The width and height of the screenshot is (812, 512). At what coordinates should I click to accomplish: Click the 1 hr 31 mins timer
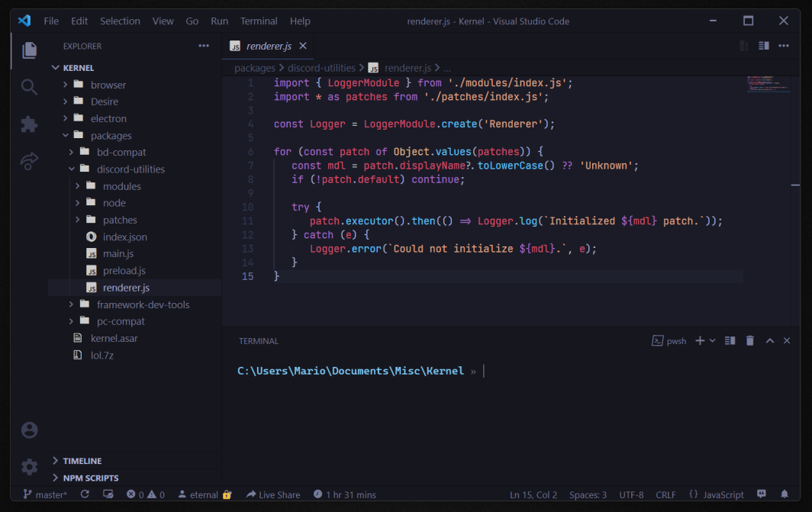coord(344,494)
